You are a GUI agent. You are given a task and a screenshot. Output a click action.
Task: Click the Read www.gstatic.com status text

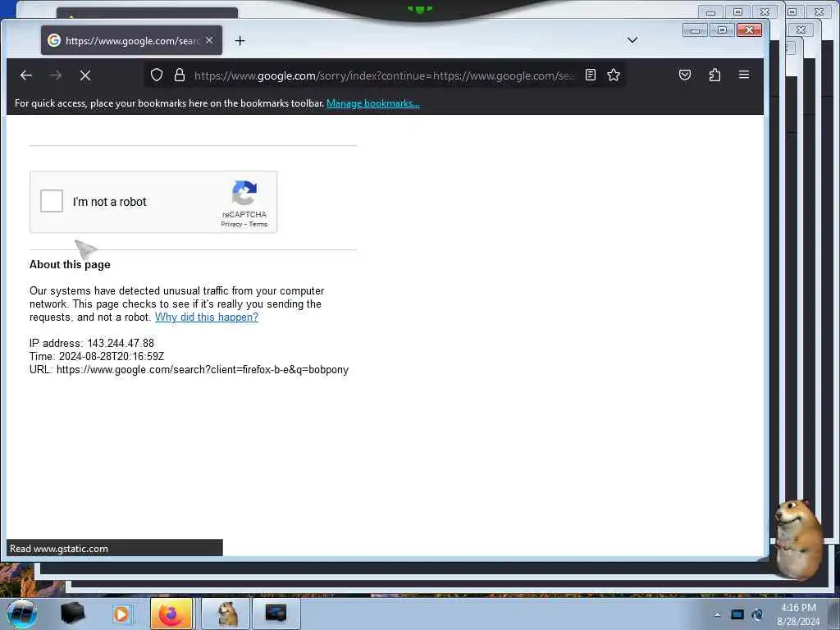(59, 549)
